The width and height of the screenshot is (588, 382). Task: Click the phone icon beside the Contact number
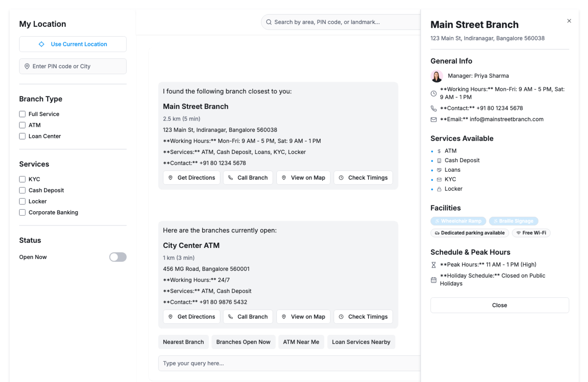(x=434, y=108)
